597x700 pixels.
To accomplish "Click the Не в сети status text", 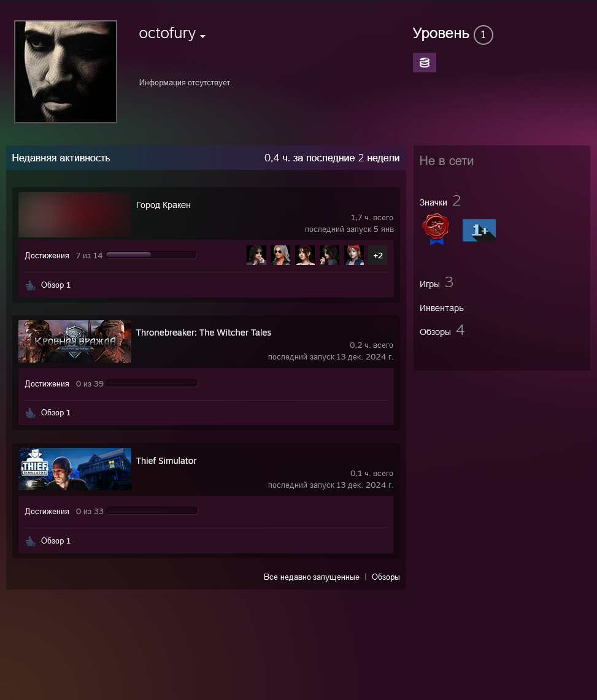I will (x=447, y=161).
